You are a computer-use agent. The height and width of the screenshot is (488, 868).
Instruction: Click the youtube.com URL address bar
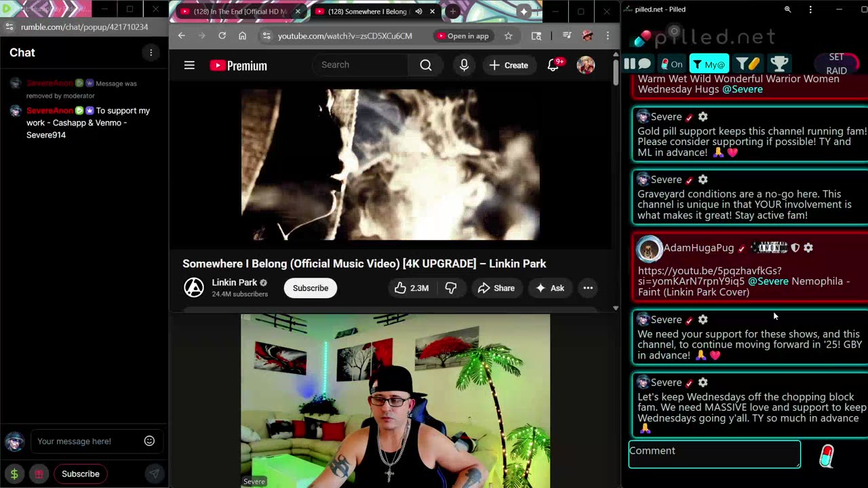click(345, 36)
